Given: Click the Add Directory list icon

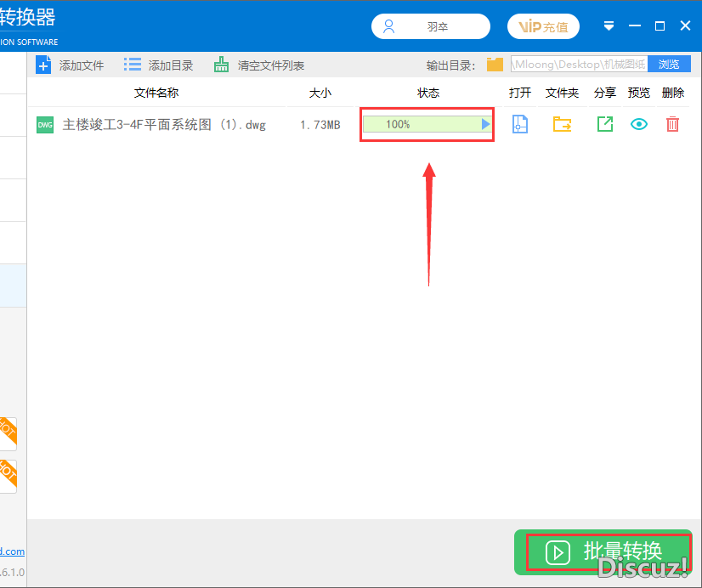Looking at the screenshot, I should [133, 65].
